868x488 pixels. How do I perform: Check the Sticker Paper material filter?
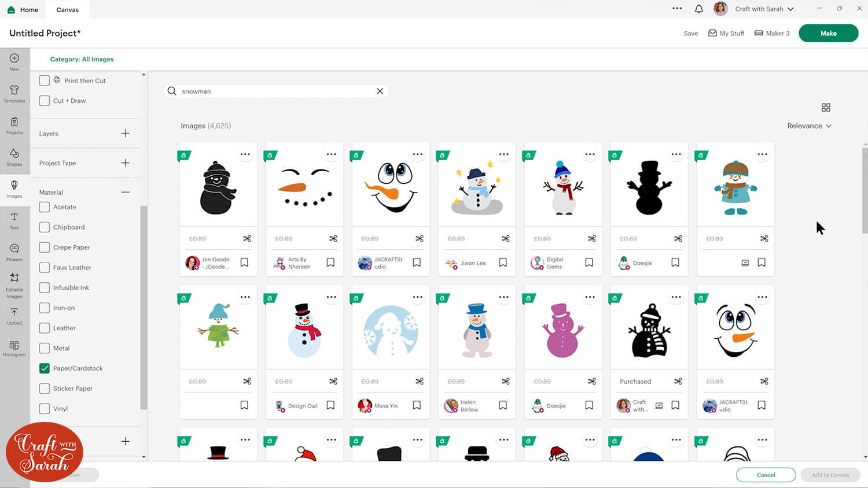tap(45, 389)
